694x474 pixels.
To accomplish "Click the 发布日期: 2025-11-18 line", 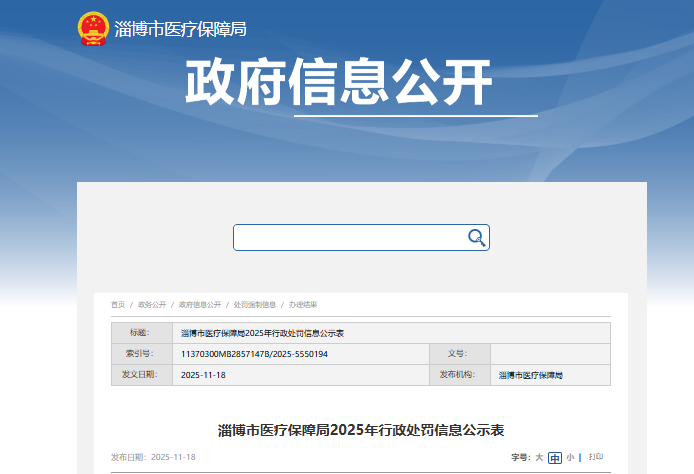I will [x=153, y=457].
